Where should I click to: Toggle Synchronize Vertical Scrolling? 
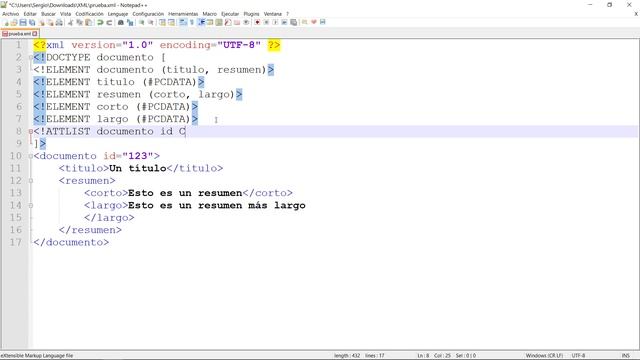point(162,22)
